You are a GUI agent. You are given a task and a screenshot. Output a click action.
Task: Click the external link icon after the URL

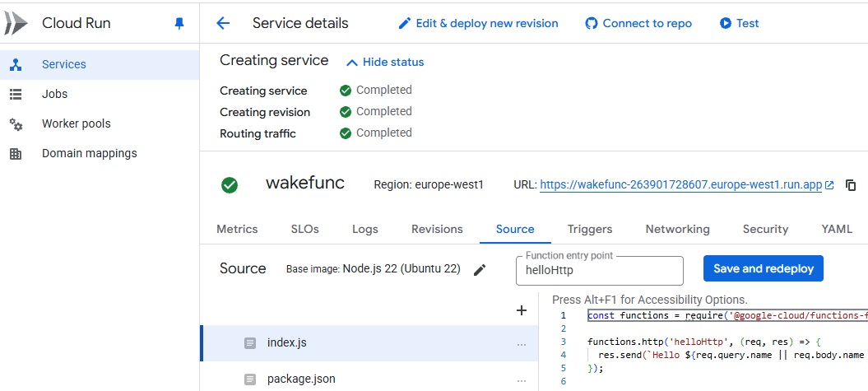pos(829,185)
